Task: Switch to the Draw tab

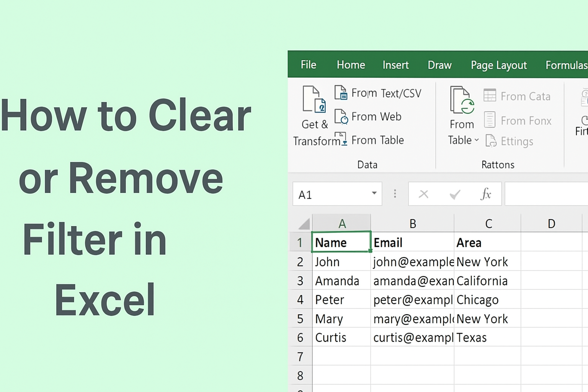Action: click(439, 65)
